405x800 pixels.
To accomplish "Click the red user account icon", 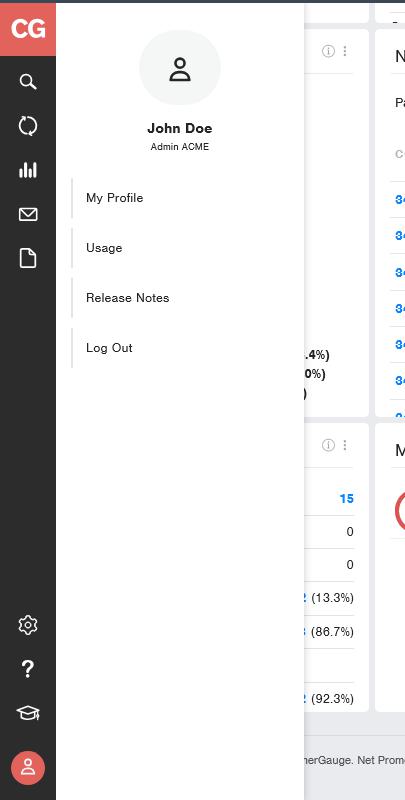I will point(28,767).
